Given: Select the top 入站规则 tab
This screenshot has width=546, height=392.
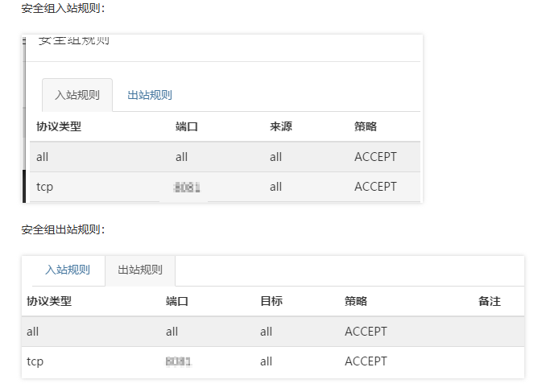Looking at the screenshot, I should coord(77,95).
